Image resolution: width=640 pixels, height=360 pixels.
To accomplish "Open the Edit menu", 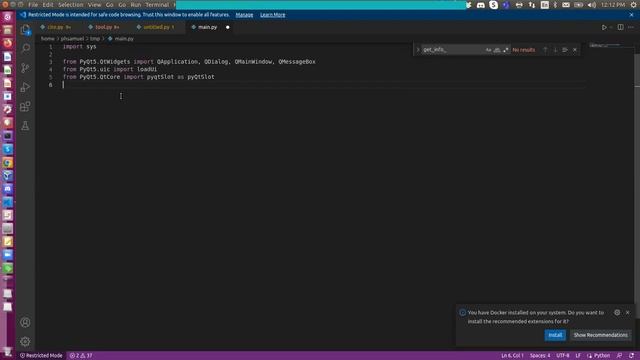I will (48, 5).
